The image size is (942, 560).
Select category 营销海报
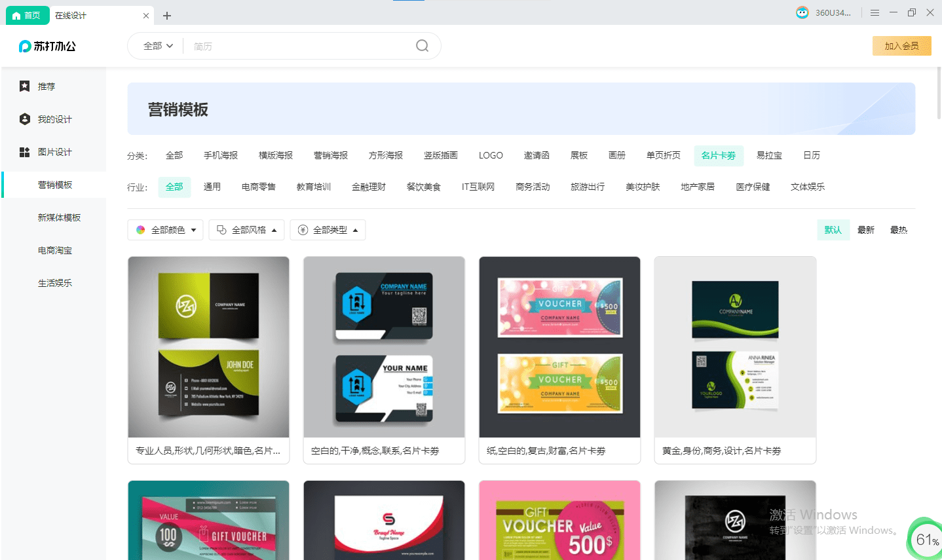331,155
